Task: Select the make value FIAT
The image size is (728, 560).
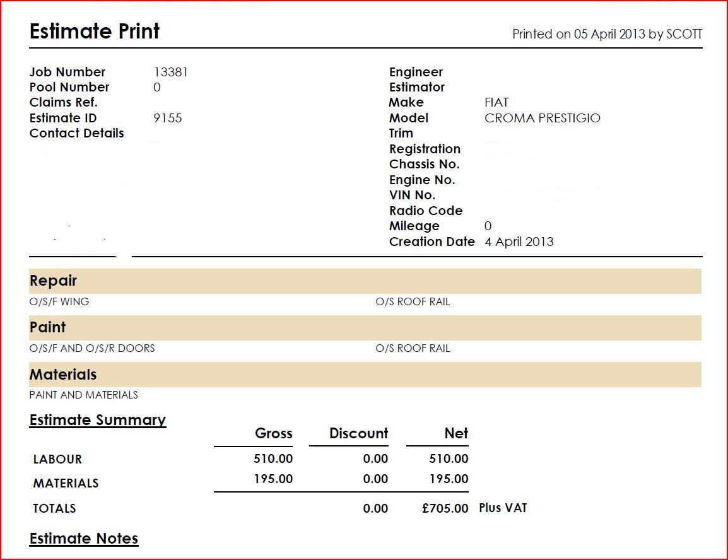Action: 496,103
